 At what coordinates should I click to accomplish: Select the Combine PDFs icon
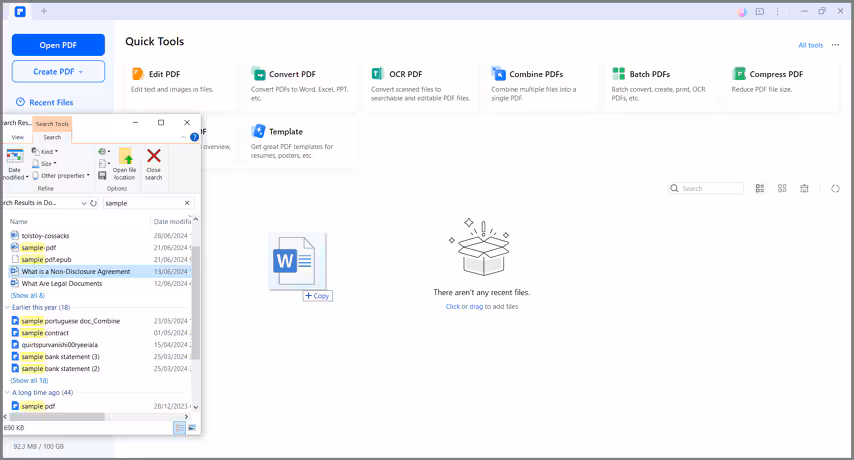coord(498,74)
